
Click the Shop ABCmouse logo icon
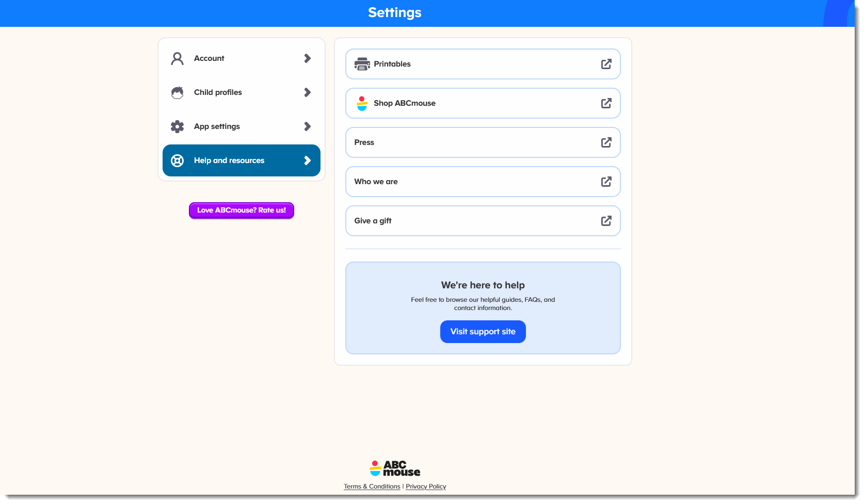[x=362, y=103]
